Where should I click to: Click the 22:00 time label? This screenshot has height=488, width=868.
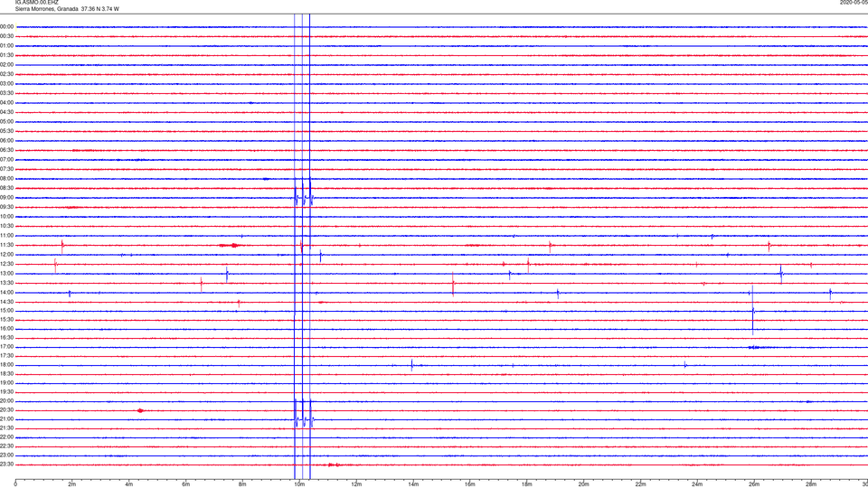click(6, 437)
